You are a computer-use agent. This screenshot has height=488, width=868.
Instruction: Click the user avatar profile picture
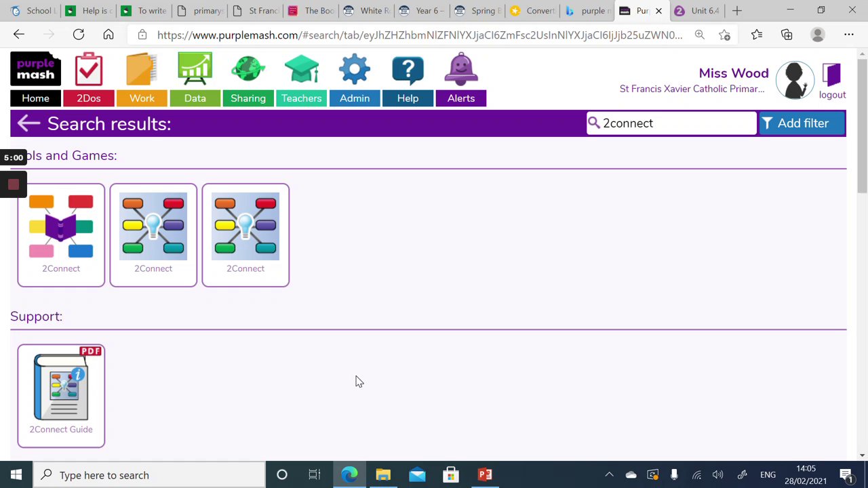click(x=795, y=79)
